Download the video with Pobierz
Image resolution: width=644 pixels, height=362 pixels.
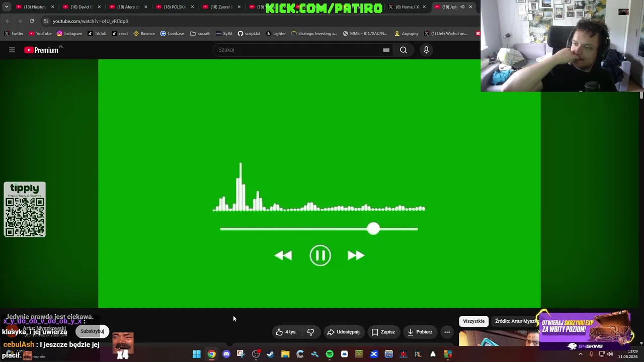420,332
